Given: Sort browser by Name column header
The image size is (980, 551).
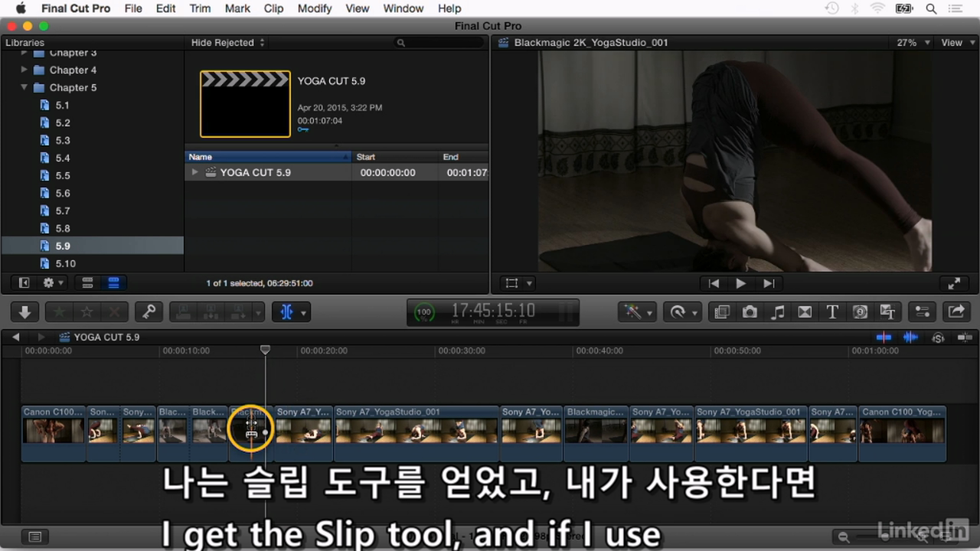Looking at the screenshot, I should point(269,157).
